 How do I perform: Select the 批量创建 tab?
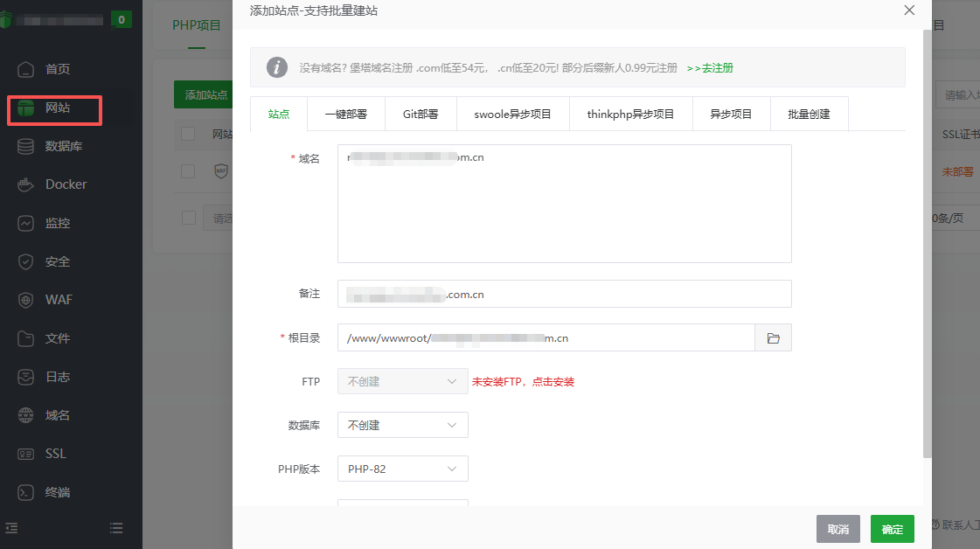click(x=809, y=114)
